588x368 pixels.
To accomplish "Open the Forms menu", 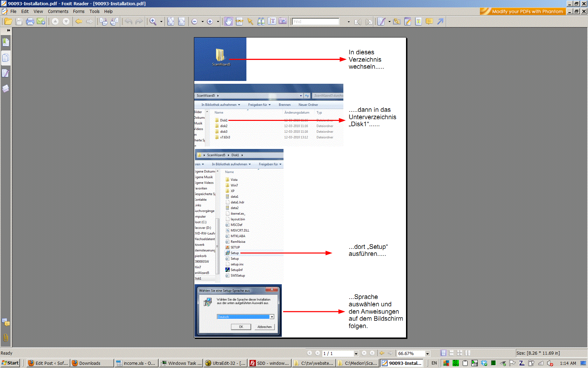I will pos(79,12).
